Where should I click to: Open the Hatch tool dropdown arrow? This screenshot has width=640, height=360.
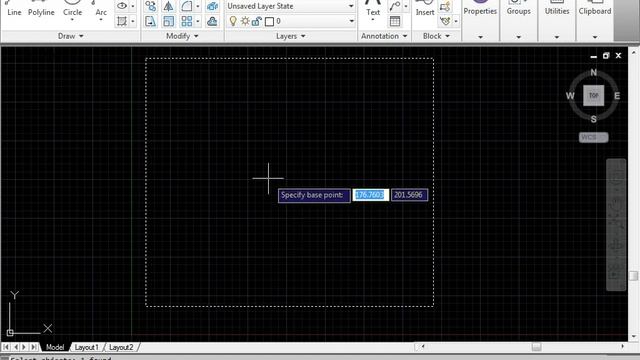tap(133, 21)
